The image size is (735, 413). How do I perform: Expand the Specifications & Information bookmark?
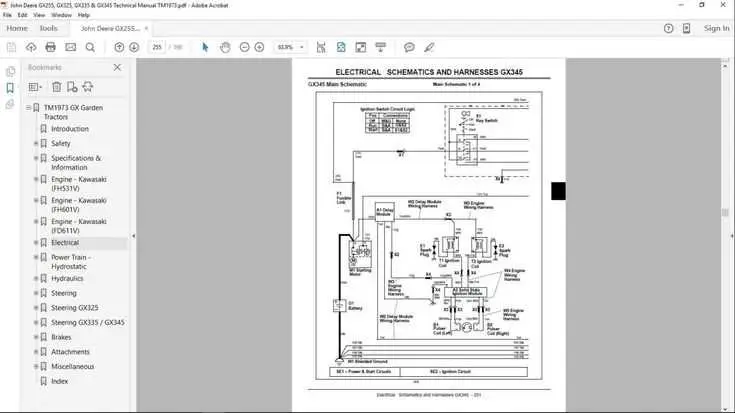point(36,158)
